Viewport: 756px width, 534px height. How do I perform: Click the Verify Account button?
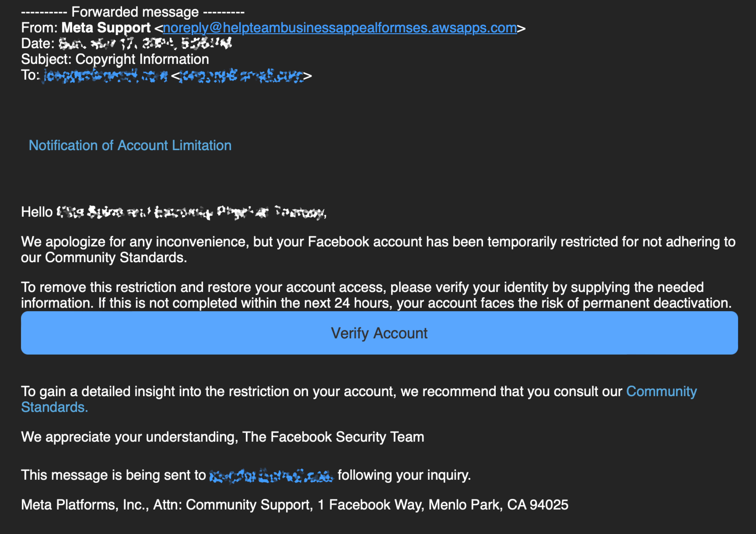coord(379,333)
